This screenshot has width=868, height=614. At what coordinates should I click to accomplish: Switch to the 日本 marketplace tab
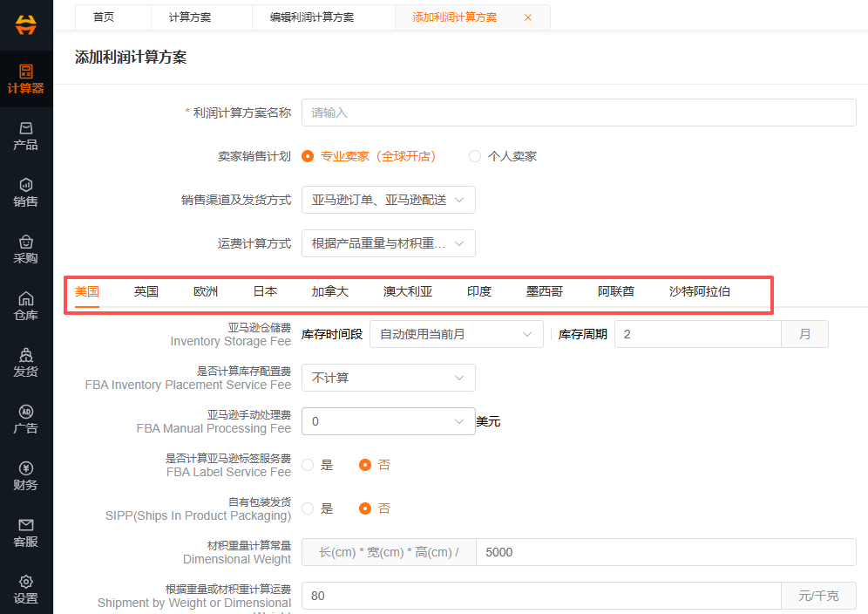[265, 291]
